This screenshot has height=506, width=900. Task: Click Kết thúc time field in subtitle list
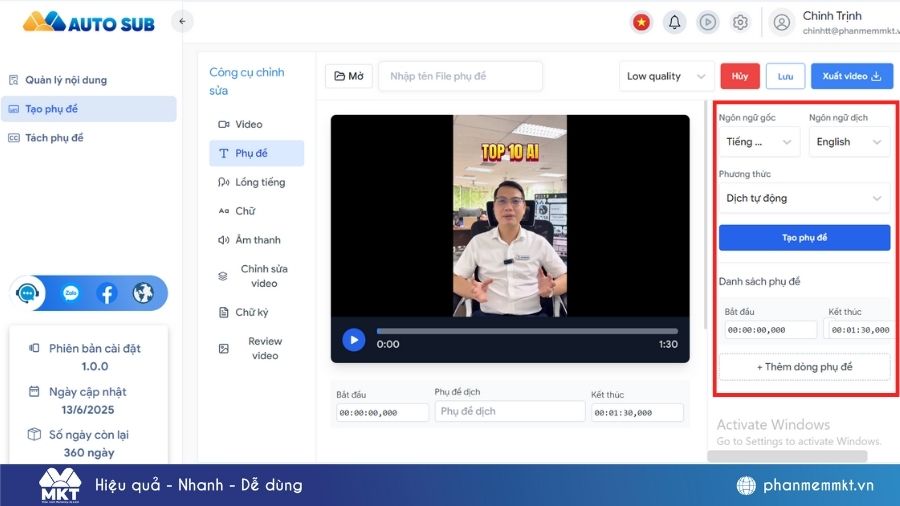pos(859,330)
